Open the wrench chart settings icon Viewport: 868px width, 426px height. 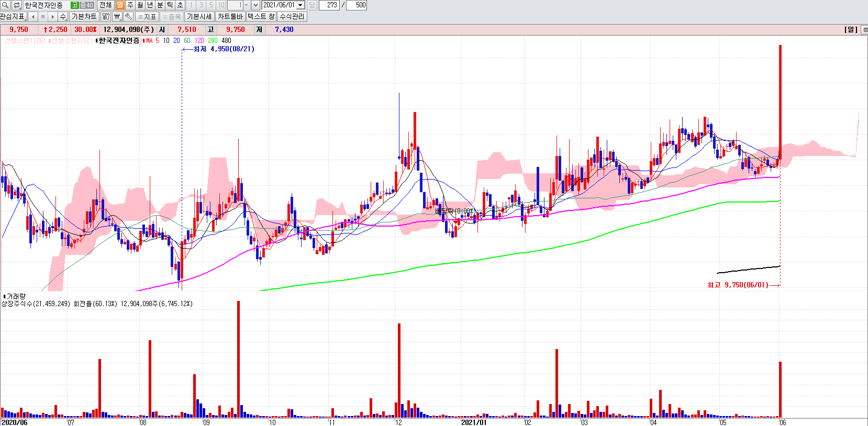[128, 17]
